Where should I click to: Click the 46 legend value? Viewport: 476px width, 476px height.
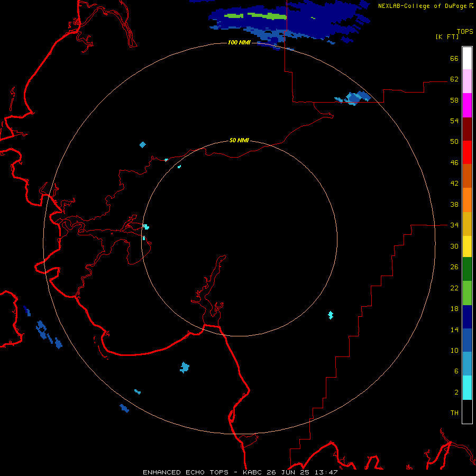[454, 163]
